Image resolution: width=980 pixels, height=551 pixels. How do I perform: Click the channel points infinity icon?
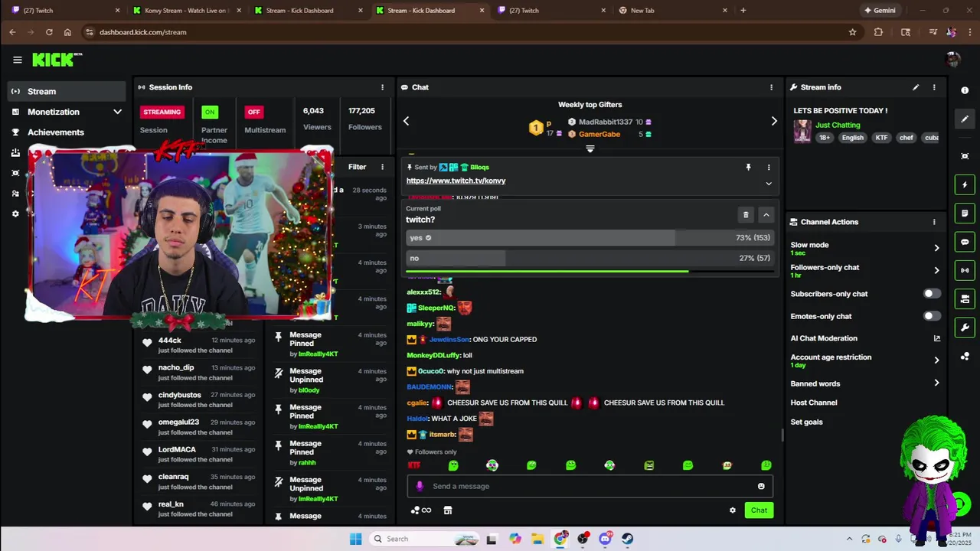[x=426, y=510]
